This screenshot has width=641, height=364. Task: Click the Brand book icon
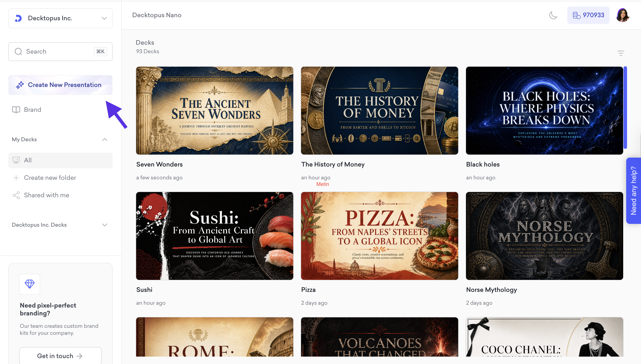click(16, 110)
